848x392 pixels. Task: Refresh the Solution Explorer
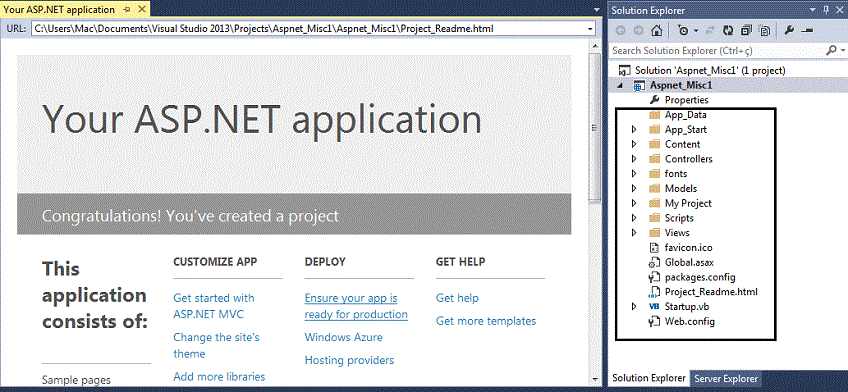click(x=728, y=31)
